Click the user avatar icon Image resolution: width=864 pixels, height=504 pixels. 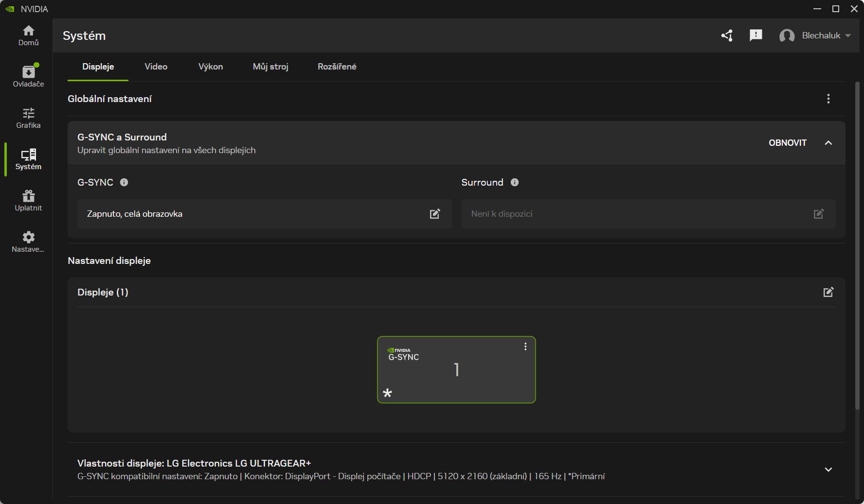pos(787,35)
